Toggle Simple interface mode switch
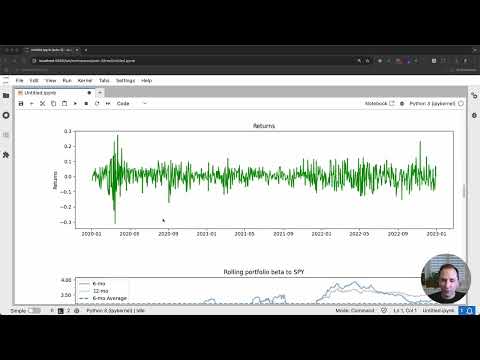Screen dimensions: 480x360 coord(34,311)
